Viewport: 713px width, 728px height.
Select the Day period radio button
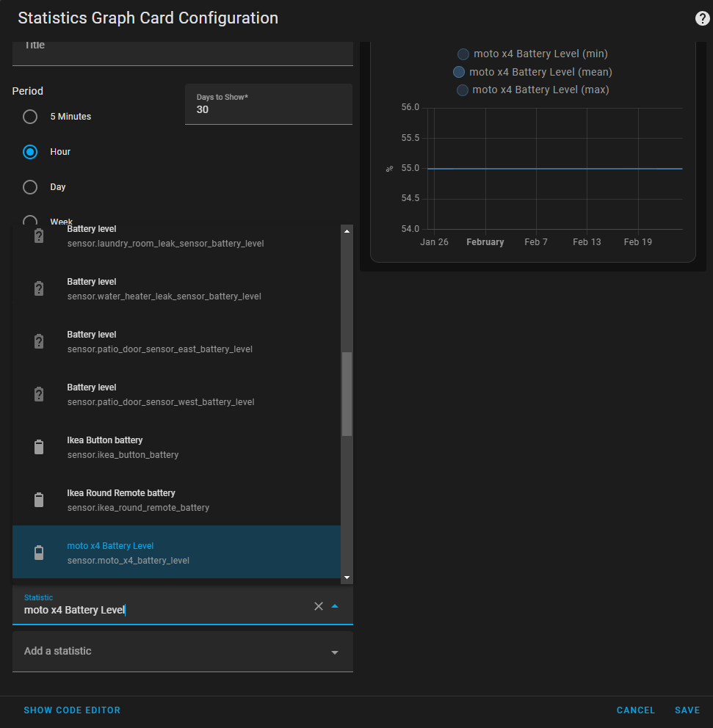coord(30,187)
